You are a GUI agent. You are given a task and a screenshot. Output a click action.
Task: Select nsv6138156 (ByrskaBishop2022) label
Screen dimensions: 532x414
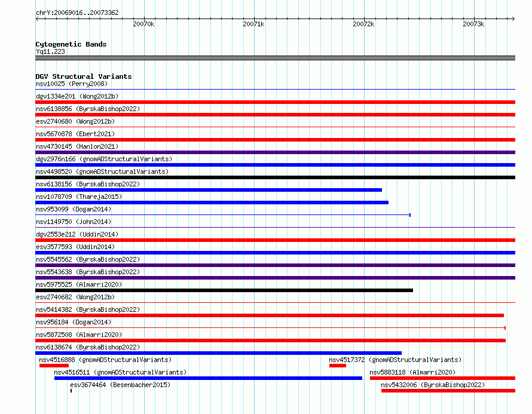click(88, 184)
